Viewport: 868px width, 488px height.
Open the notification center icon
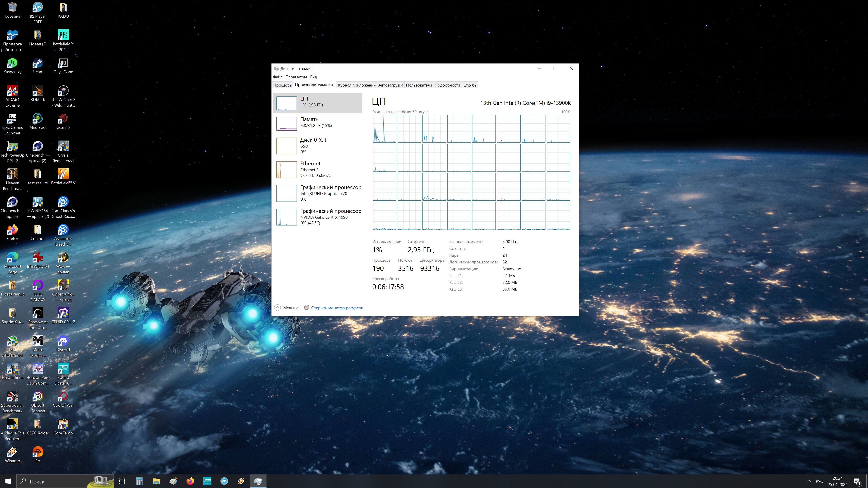tap(857, 481)
